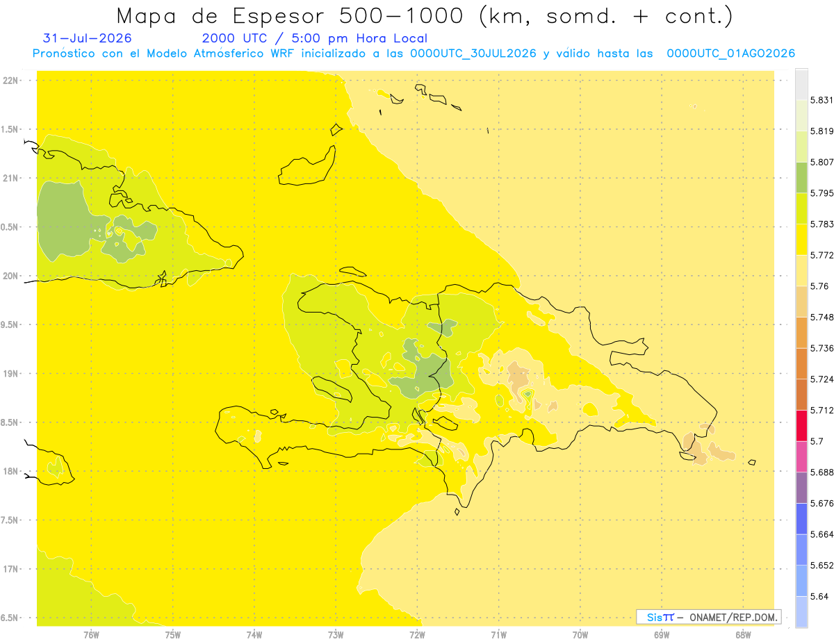The height and width of the screenshot is (644, 834).
Task: Select the 75W longitude axis label
Action: point(172,634)
